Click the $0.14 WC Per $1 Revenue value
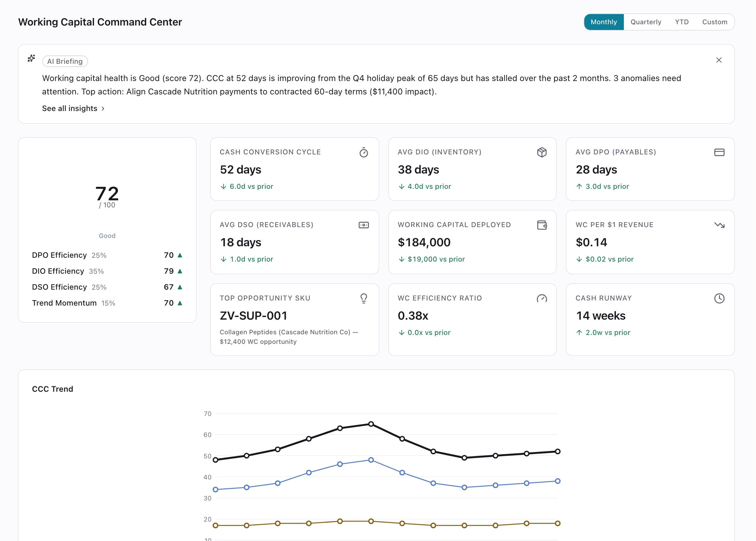756x541 pixels. pyautogui.click(x=591, y=242)
